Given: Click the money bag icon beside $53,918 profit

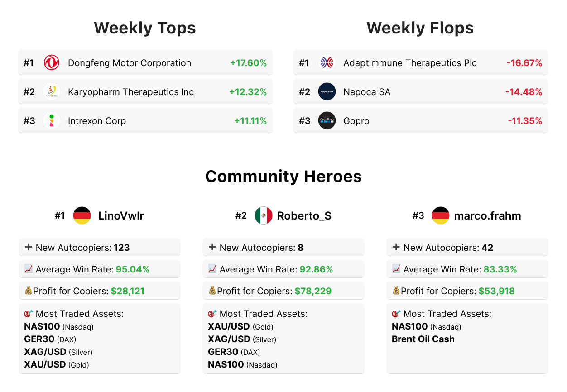Looking at the screenshot, I should click(x=396, y=291).
